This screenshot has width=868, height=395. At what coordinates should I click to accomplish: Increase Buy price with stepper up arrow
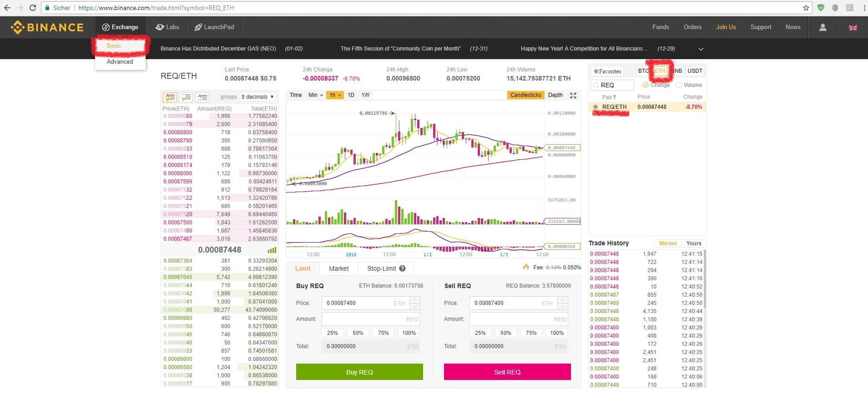coord(415,300)
